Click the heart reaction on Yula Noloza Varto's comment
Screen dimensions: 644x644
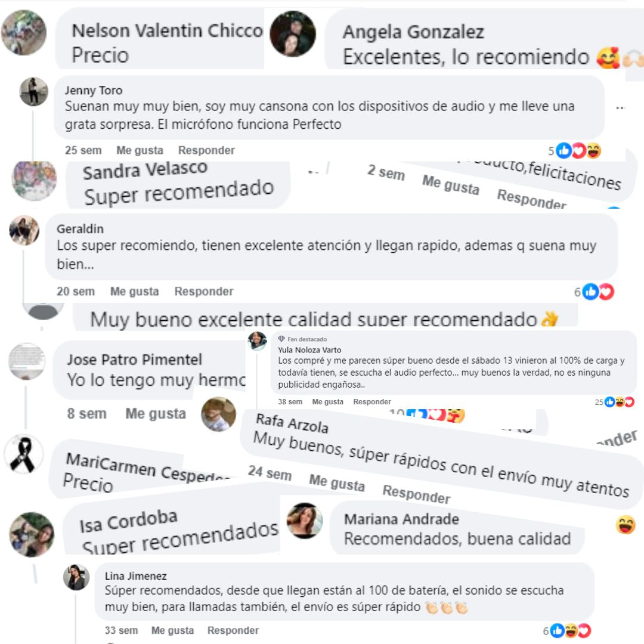click(x=629, y=402)
